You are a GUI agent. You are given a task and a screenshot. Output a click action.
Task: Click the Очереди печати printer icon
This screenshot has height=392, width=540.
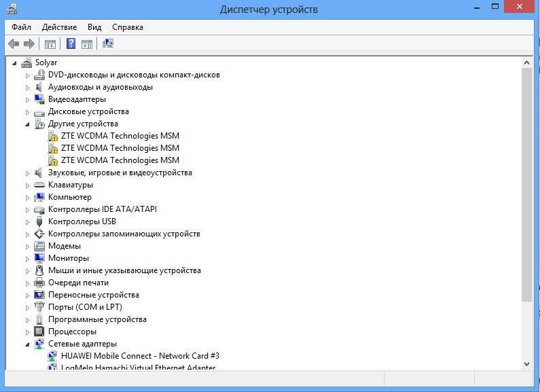[x=39, y=283]
